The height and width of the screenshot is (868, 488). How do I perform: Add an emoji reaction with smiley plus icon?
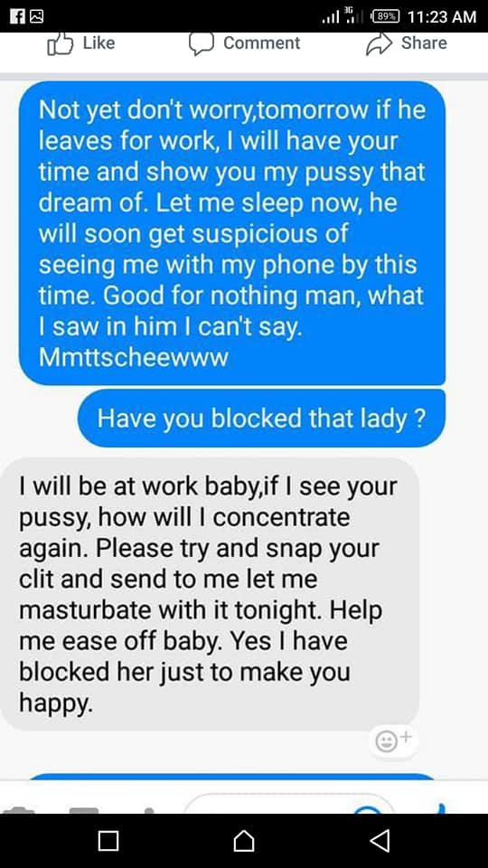(x=393, y=741)
